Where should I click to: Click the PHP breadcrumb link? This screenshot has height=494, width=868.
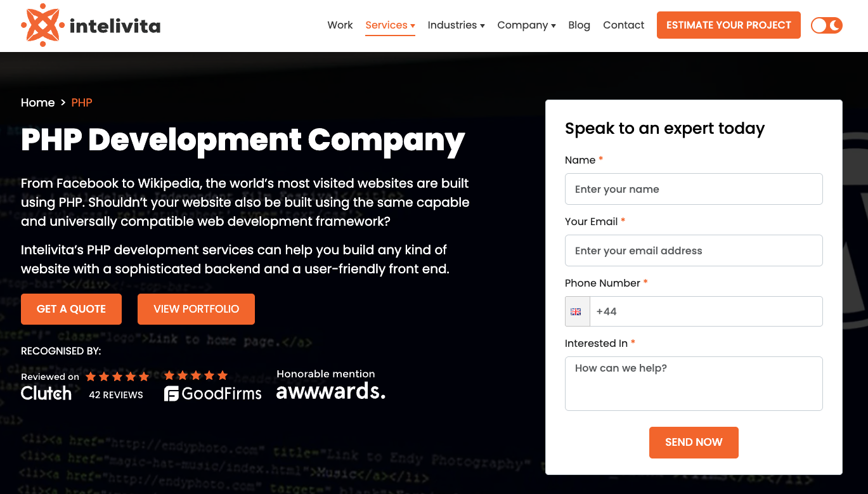pos(82,103)
